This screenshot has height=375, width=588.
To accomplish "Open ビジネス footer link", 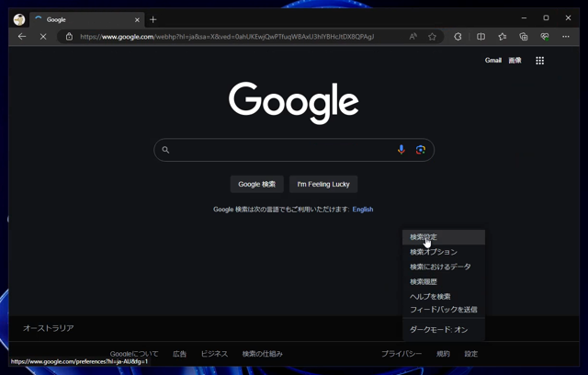I will click(x=214, y=354).
